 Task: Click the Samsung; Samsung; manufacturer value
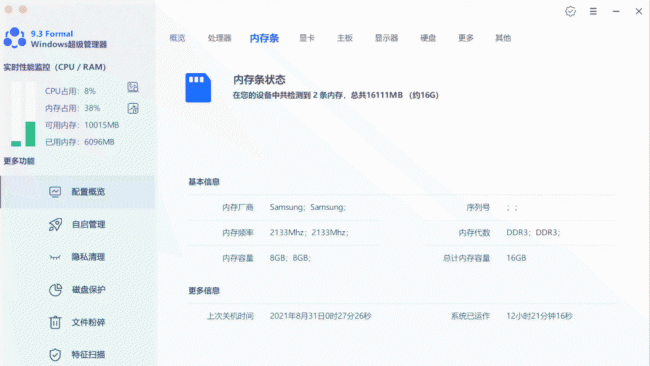308,207
